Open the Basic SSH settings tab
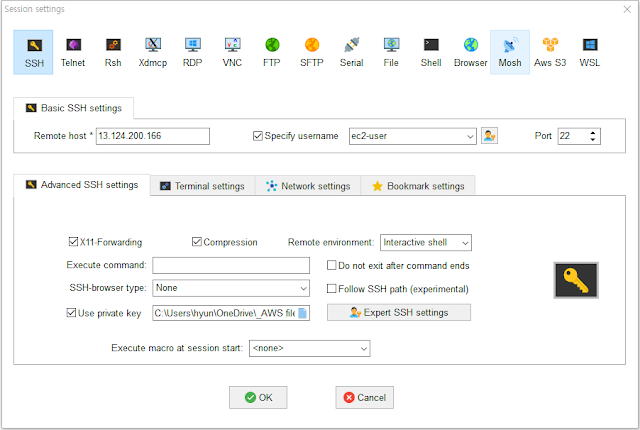640x430 pixels. click(x=73, y=108)
